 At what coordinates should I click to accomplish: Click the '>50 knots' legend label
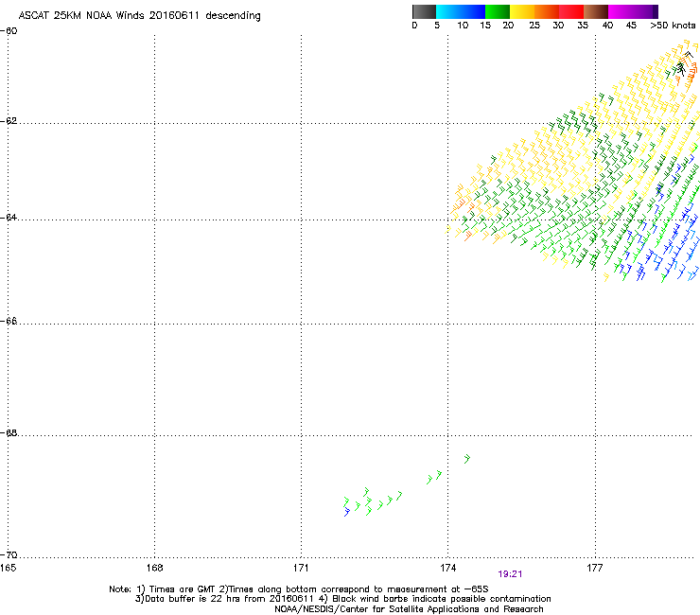pyautogui.click(x=673, y=26)
